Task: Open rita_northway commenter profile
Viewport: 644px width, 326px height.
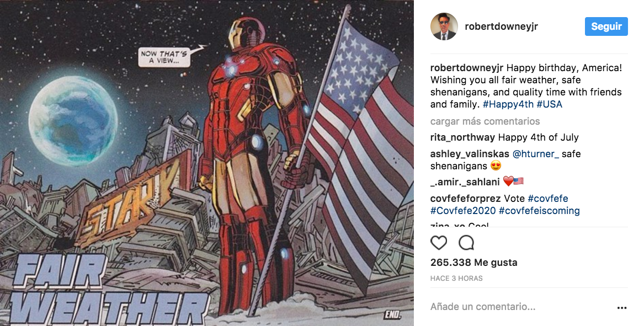Action: pyautogui.click(x=463, y=137)
